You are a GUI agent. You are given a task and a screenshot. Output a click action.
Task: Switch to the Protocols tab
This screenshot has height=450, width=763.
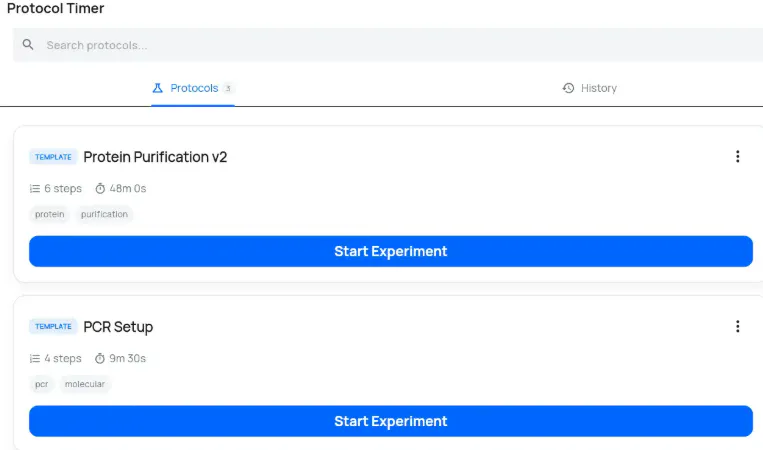(x=193, y=88)
